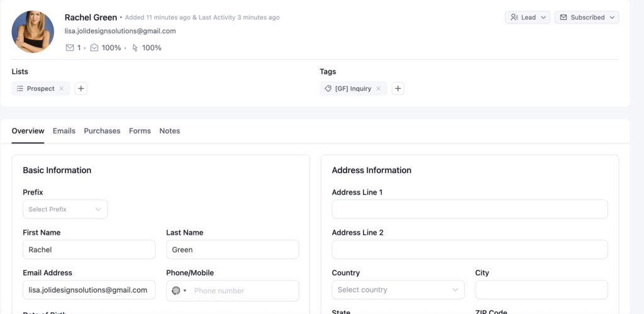Add a new list with the plus button

click(81, 88)
